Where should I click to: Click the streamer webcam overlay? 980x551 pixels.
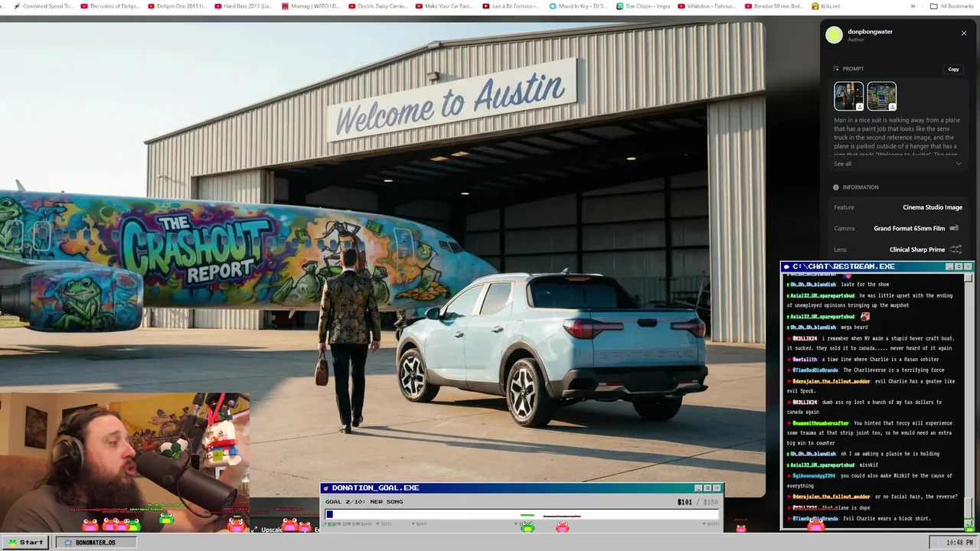[x=124, y=461]
